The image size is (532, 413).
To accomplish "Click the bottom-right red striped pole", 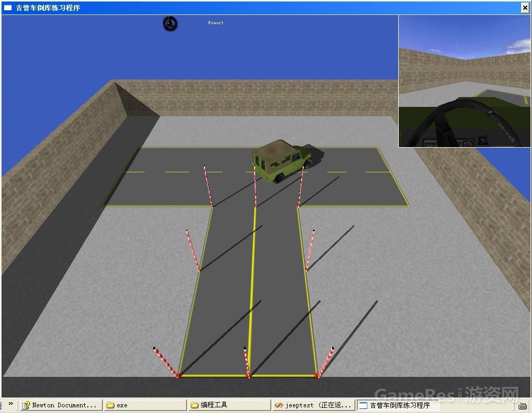I will (326, 363).
